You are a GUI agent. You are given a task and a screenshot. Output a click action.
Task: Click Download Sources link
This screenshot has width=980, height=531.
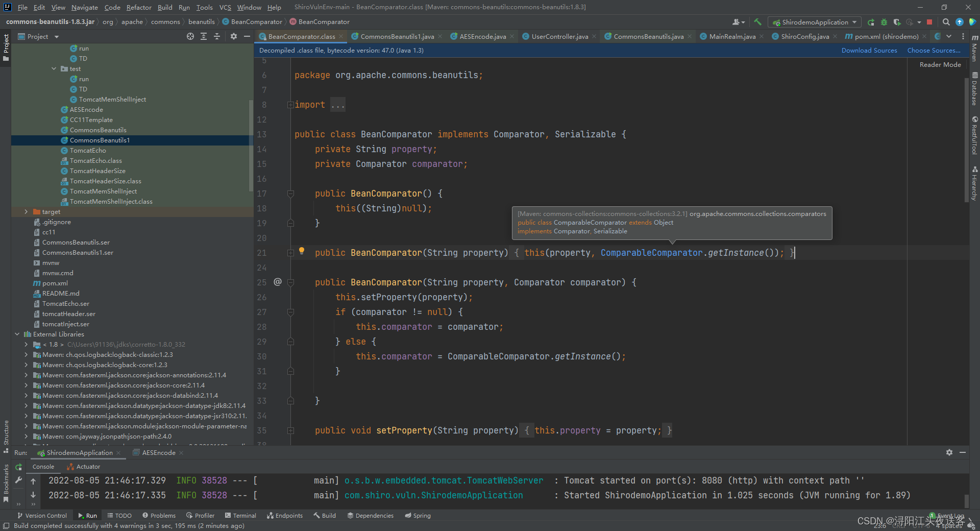pos(869,50)
